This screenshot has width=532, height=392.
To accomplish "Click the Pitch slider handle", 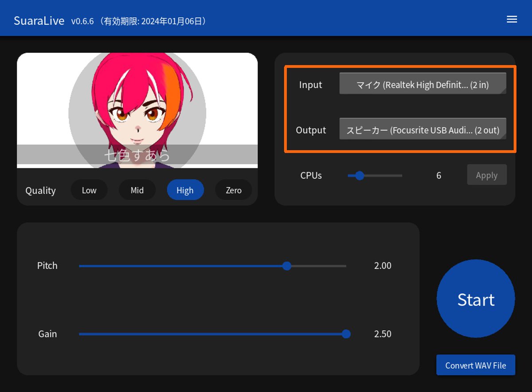I will coord(287,266).
